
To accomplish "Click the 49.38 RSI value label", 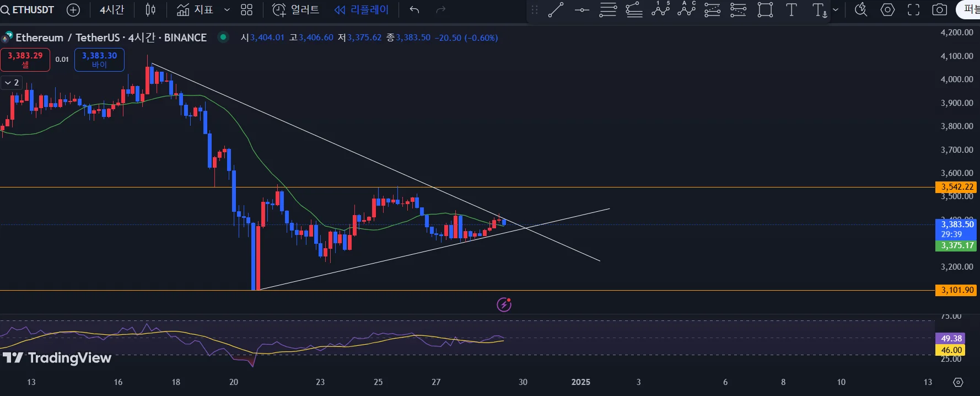I will click(951, 339).
